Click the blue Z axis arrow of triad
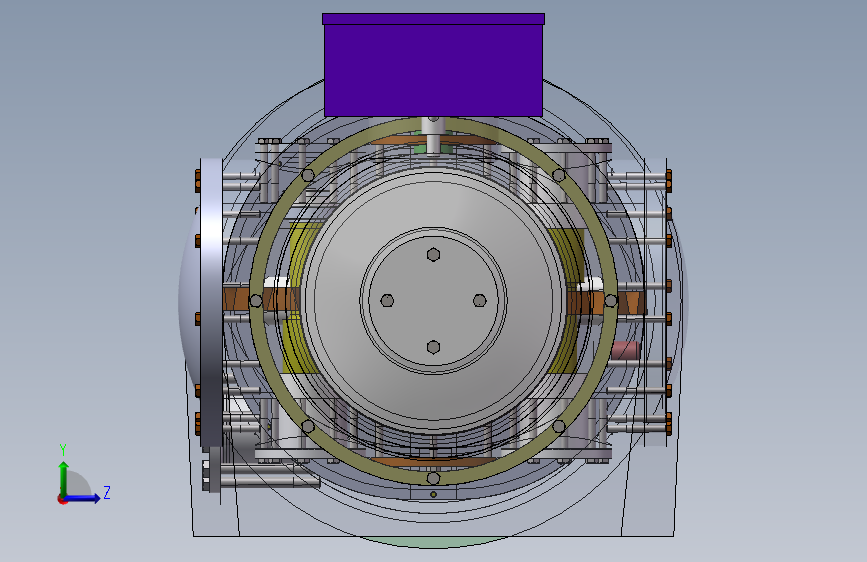 (83, 498)
